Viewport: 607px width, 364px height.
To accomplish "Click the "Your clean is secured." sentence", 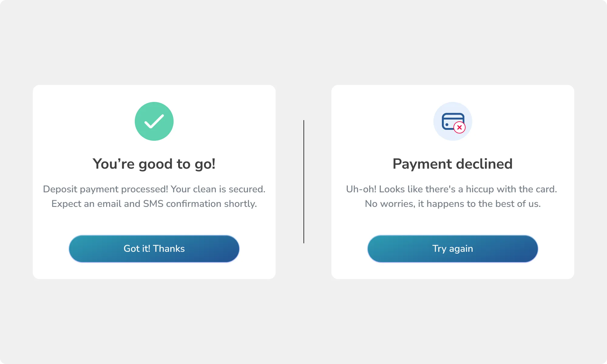I will [218, 189].
